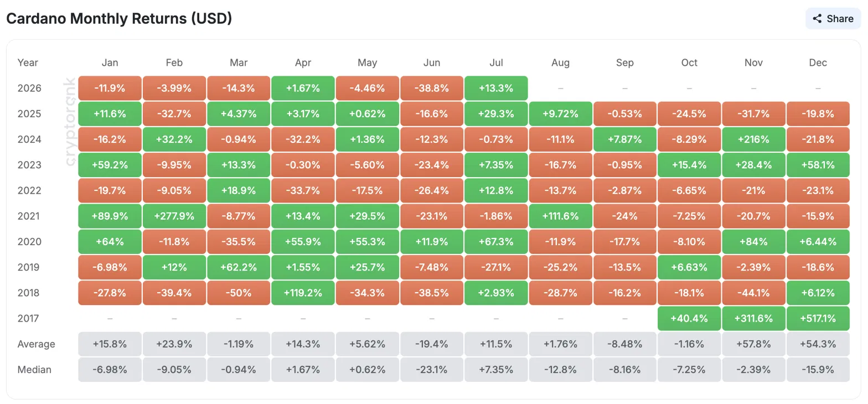This screenshot has height=404, width=868.
Task: Click the 2025 September -0.53% cell
Action: (x=625, y=113)
